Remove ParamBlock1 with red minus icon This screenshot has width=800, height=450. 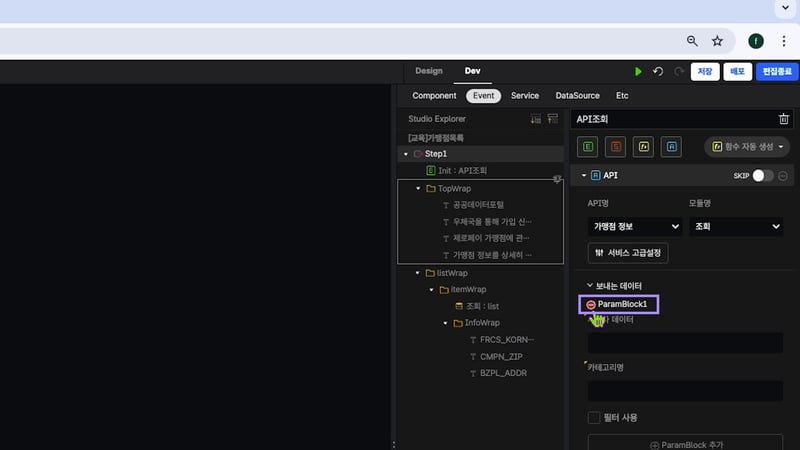point(591,305)
